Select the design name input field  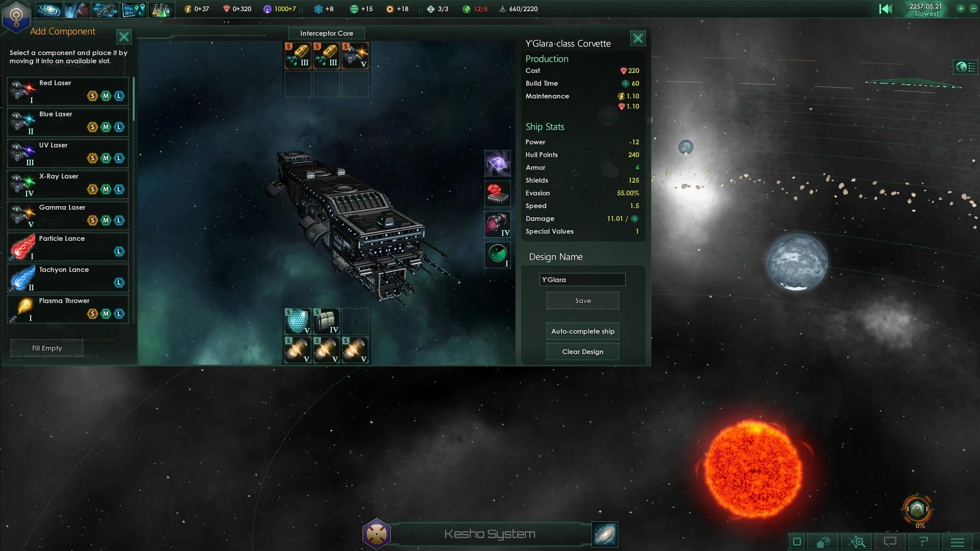(582, 279)
